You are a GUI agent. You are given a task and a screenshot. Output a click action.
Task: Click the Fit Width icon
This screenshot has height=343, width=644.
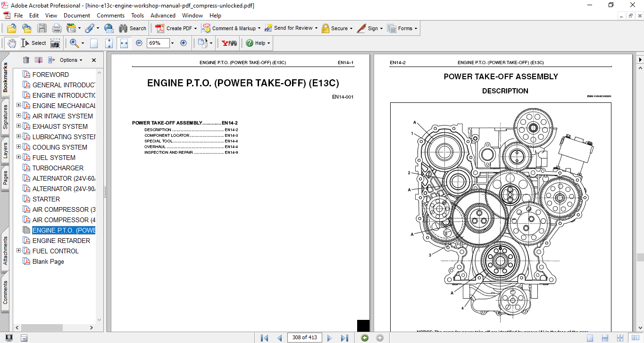(x=124, y=43)
